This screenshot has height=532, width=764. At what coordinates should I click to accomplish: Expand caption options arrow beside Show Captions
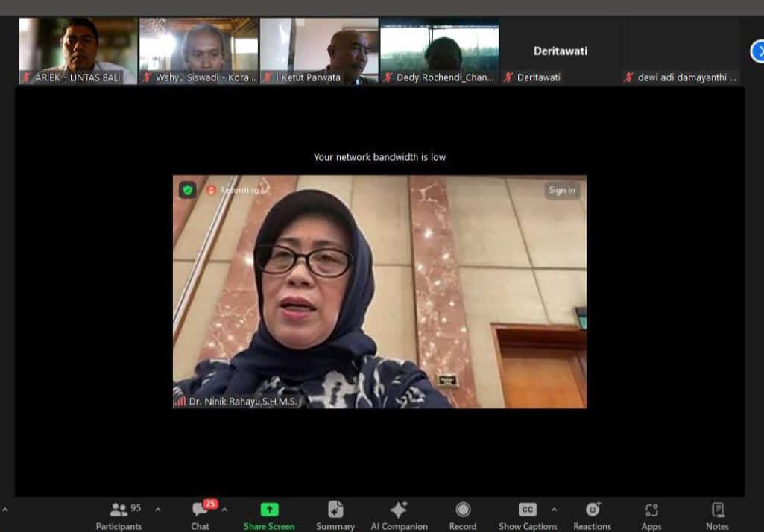(554, 510)
